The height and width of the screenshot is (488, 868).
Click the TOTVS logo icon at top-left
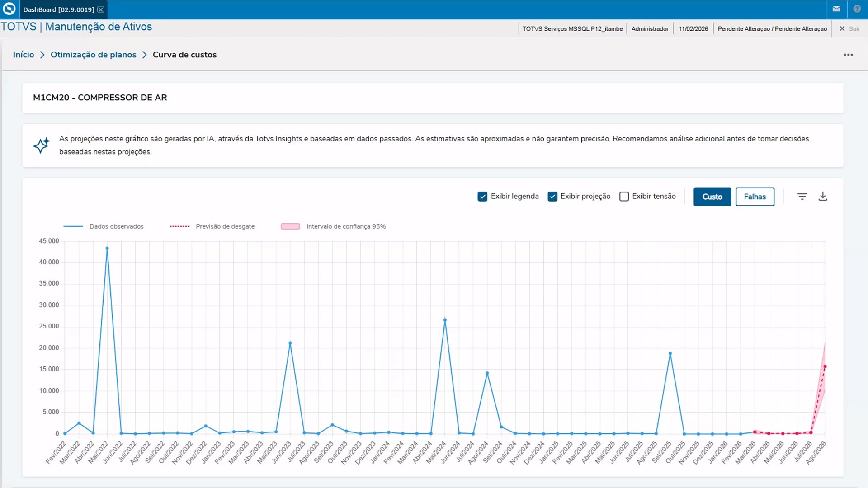9,9
